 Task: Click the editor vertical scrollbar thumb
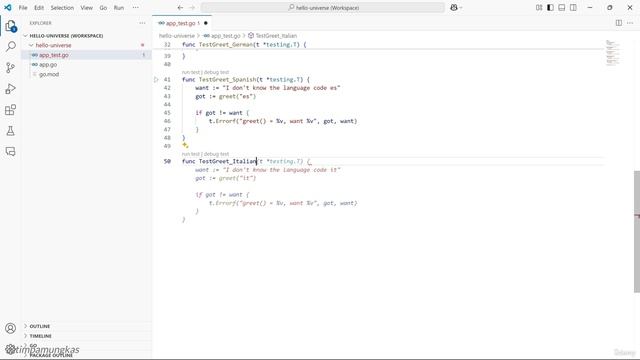(636, 231)
